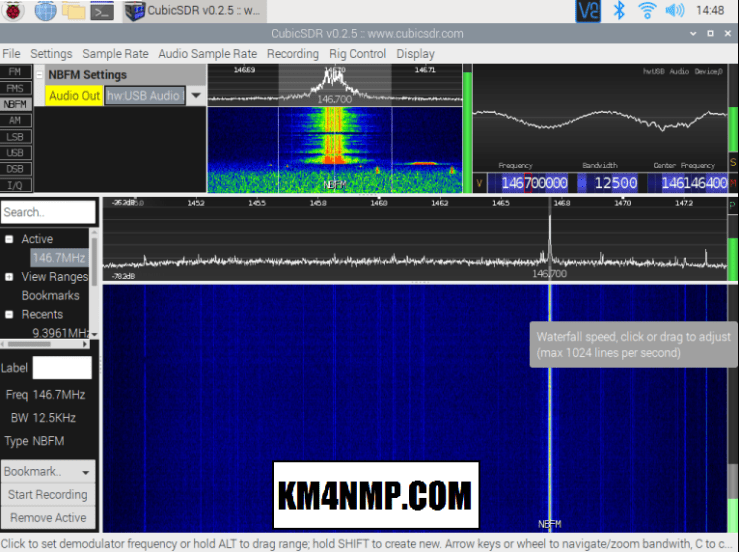Expand the View Ranges tree node
This screenshot has width=739, height=552.
click(x=9, y=277)
